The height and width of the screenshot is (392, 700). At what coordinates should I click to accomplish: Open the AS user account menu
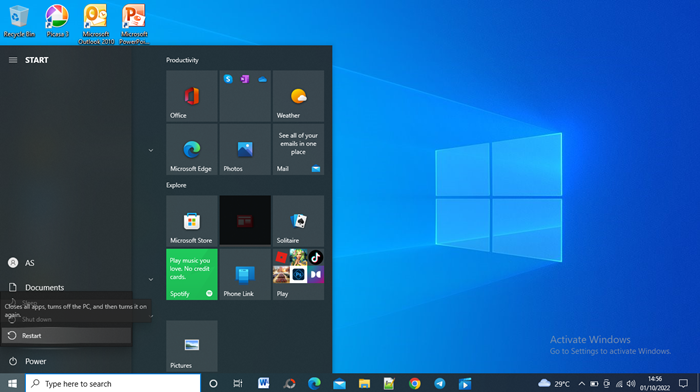pyautogui.click(x=66, y=263)
